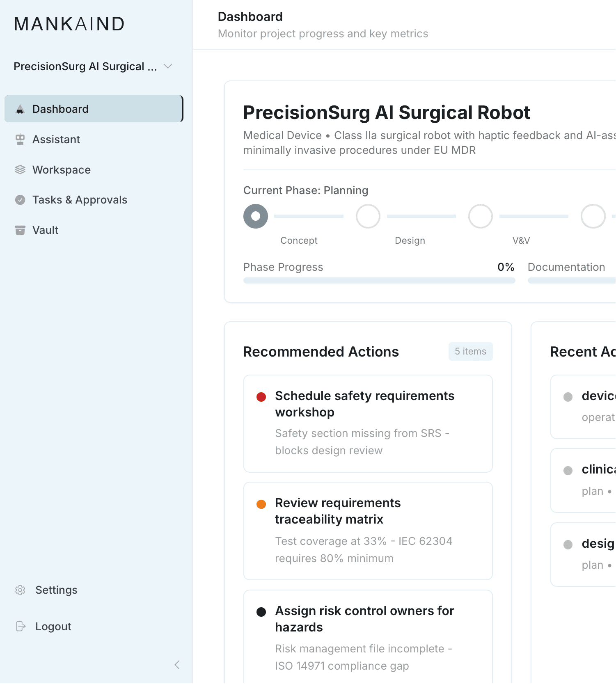
Task: Click the 5 items badge
Action: tap(470, 352)
